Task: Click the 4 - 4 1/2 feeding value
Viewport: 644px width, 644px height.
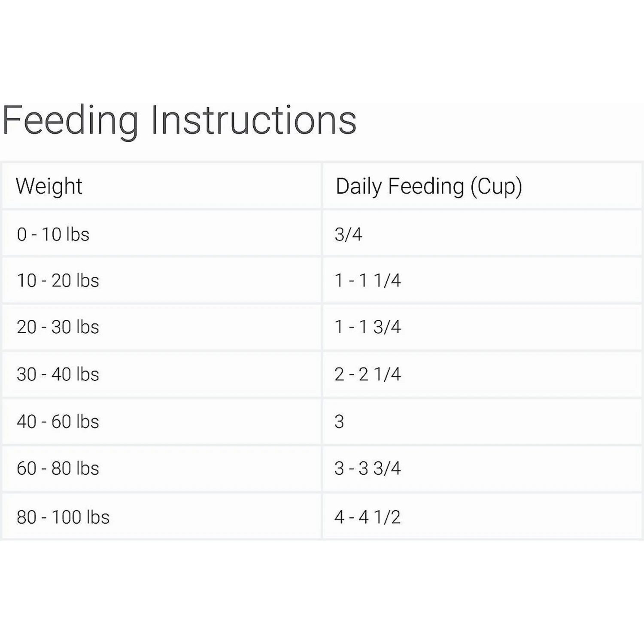Action: point(368,517)
